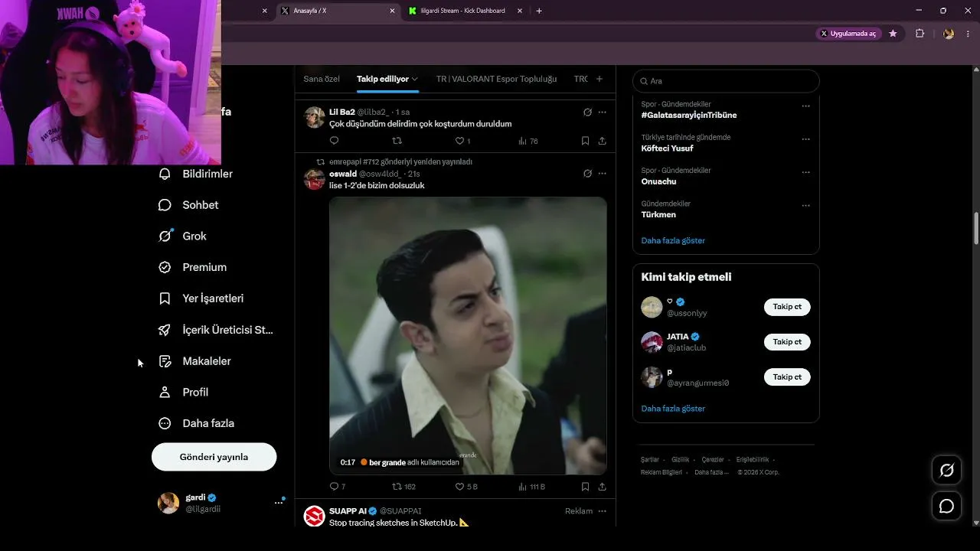Click the Gönderi yayınla button
The width and height of the screenshot is (980, 551).
[214, 457]
